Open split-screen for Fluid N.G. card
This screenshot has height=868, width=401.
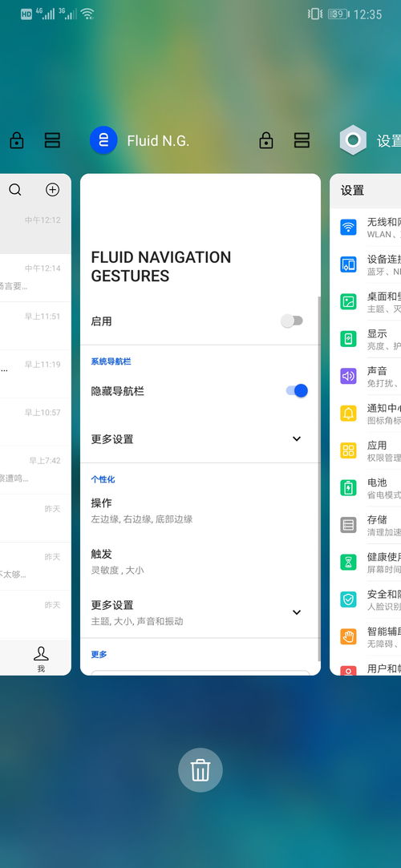pos(302,140)
